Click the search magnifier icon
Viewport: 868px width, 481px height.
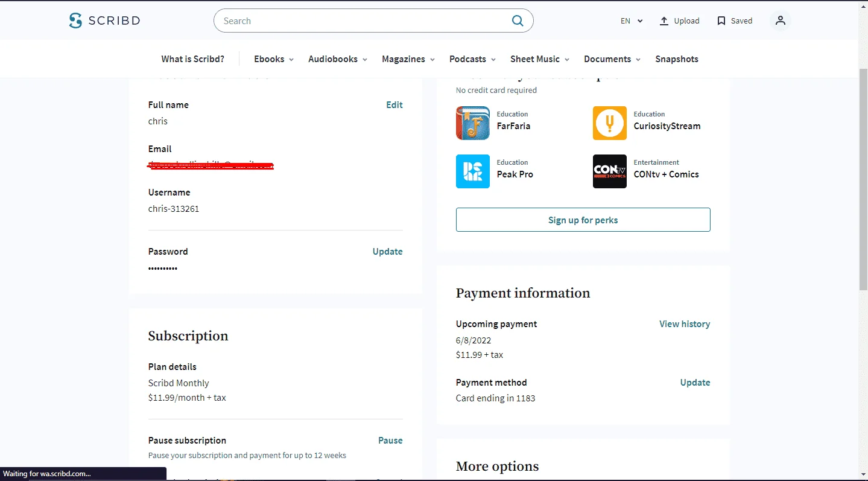coord(518,21)
